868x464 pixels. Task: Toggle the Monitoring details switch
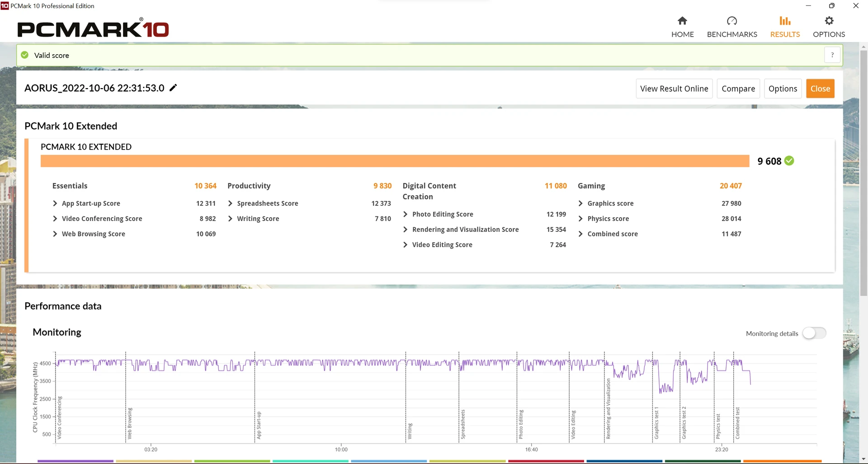click(x=814, y=333)
